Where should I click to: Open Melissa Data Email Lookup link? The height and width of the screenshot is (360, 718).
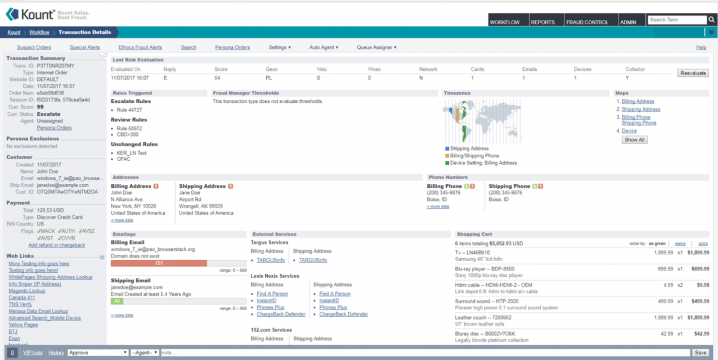point(38,311)
